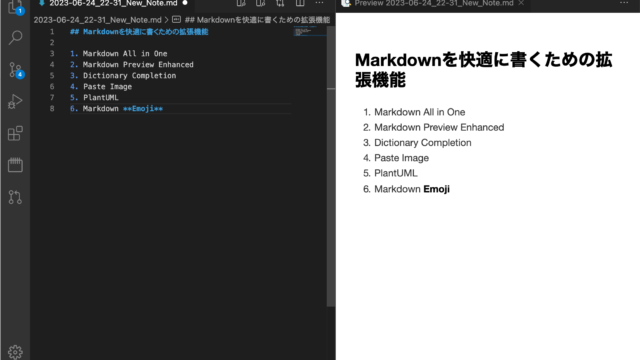
Task: Click 'Dictionary Completion' in preview
Action: [423, 142]
